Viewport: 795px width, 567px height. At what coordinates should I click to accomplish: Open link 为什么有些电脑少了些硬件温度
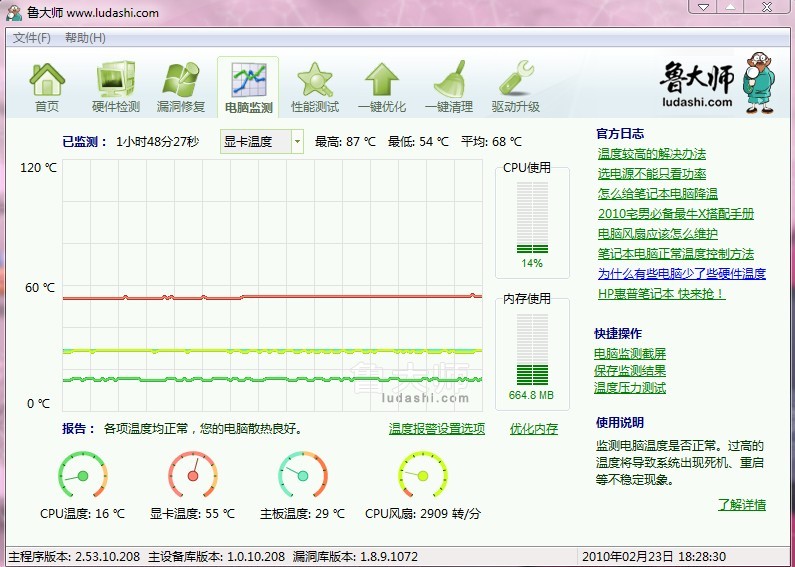point(681,274)
